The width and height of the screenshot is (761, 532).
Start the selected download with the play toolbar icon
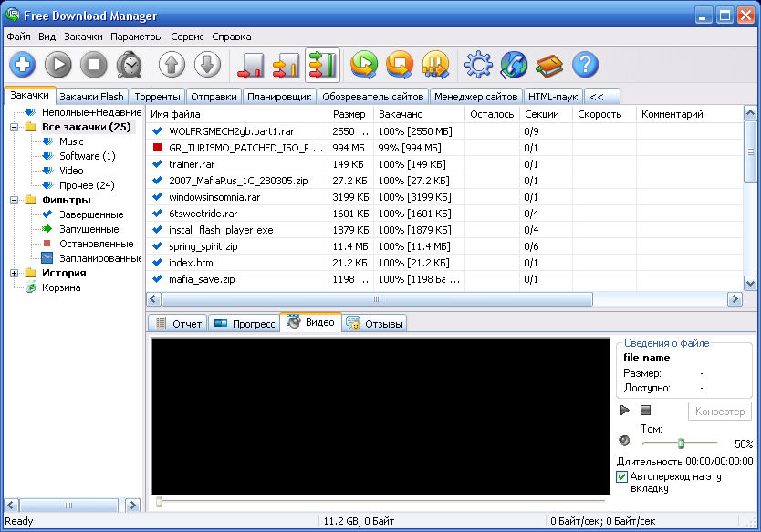[x=58, y=65]
